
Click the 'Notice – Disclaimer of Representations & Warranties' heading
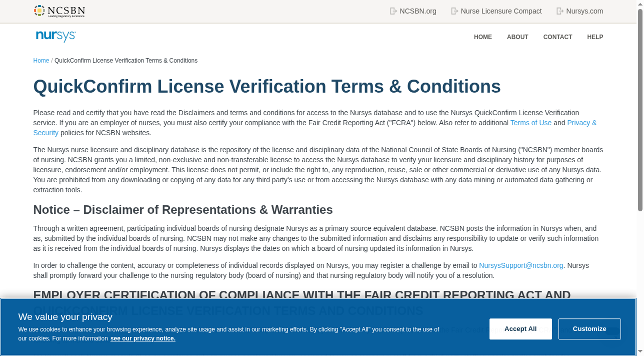tap(183, 209)
